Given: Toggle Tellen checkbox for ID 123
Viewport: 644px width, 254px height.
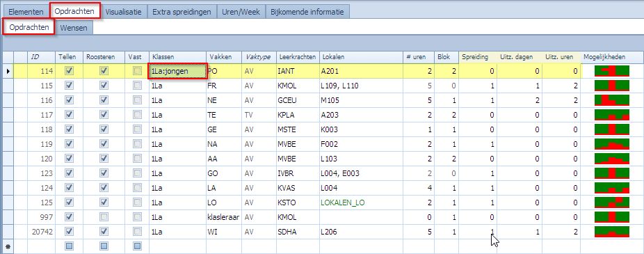Looking at the screenshot, I should (x=69, y=173).
